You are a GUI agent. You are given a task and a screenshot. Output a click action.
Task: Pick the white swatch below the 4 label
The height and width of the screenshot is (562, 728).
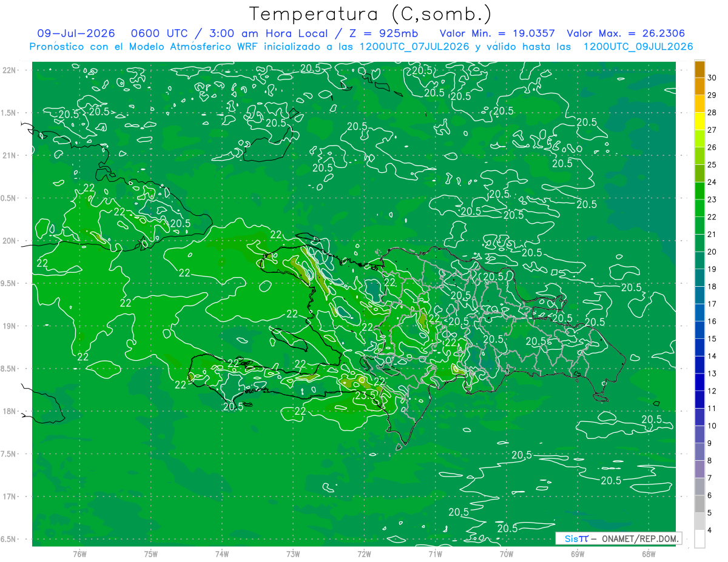699,539
